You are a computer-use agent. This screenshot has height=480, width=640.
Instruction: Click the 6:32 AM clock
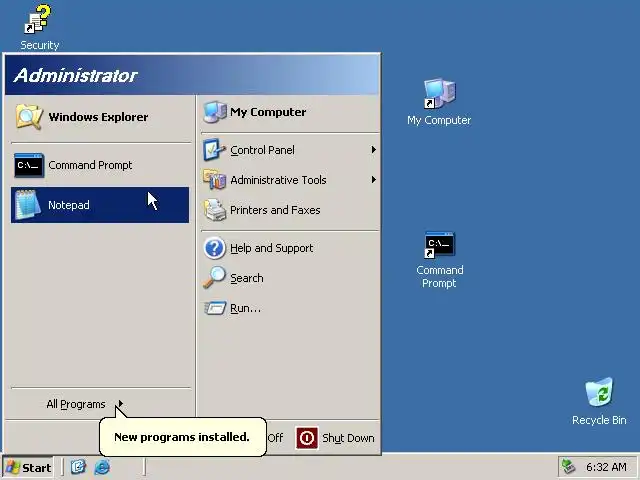pyautogui.click(x=606, y=467)
